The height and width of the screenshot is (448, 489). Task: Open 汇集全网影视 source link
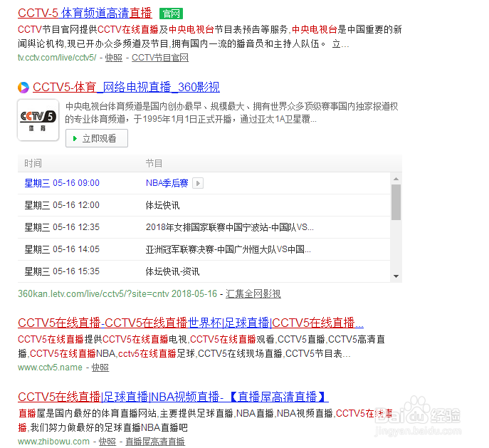coord(253,293)
